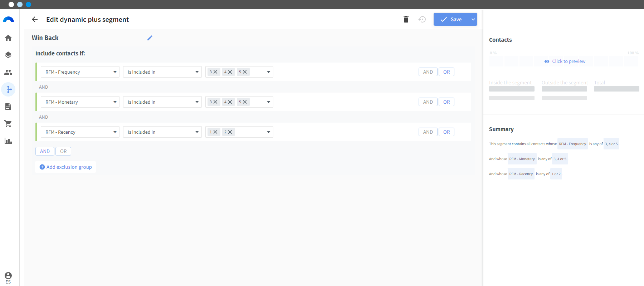This screenshot has height=286, width=644.
Task: Remove value 2 from RFM Recency filter
Action: (x=230, y=132)
